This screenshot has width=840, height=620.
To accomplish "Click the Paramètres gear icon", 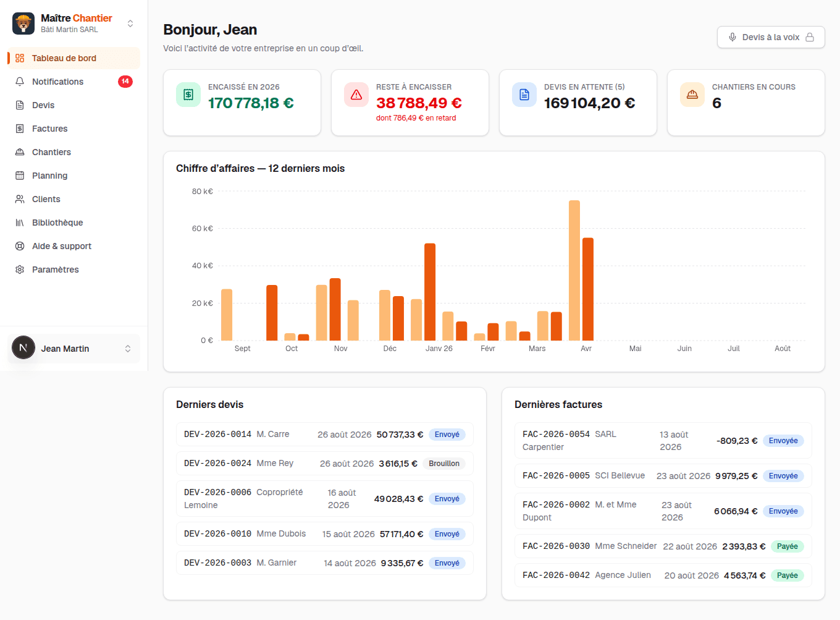I will coord(20,270).
